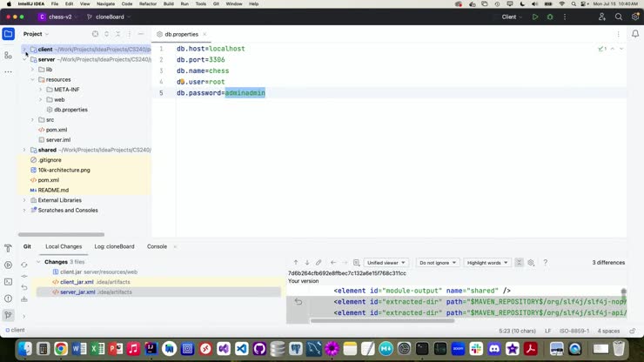Open diff settings gear icon
Image resolution: width=644 pixels, height=362 pixels.
(531, 263)
